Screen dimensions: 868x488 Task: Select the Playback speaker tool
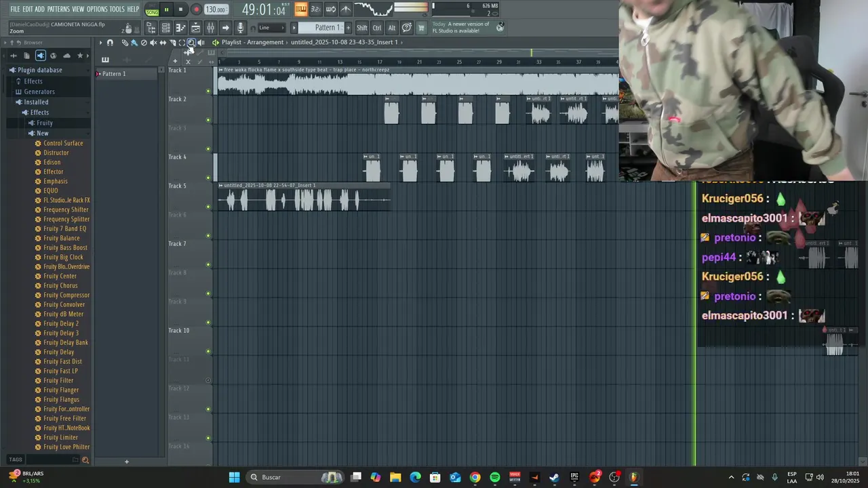point(201,43)
